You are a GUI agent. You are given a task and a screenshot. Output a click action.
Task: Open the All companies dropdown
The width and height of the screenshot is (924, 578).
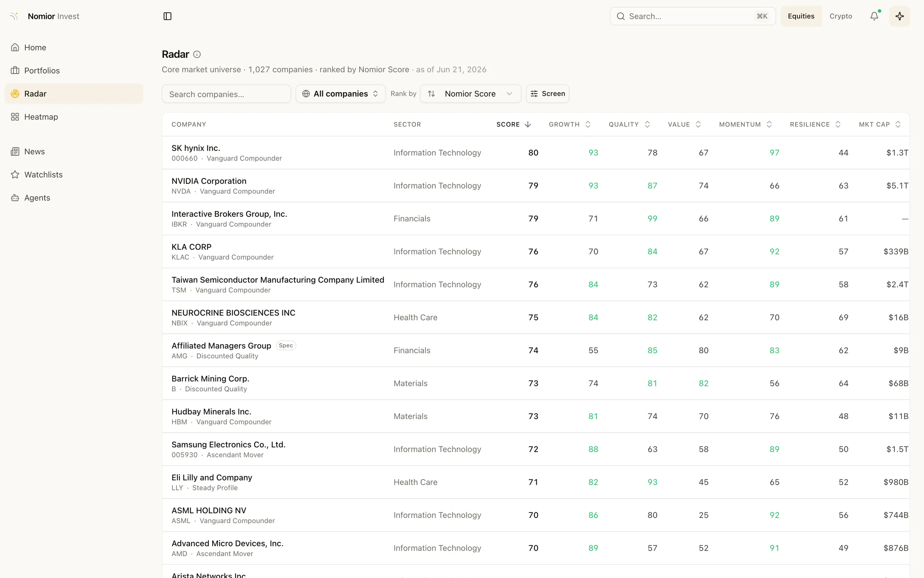pyautogui.click(x=341, y=94)
